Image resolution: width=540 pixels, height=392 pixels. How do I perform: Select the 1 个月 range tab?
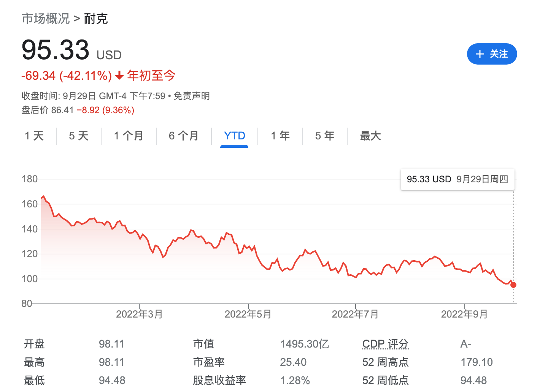click(129, 136)
